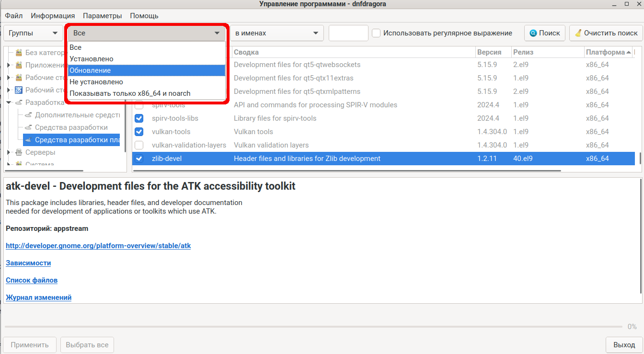Click into the search text field
This screenshot has width=644, height=354.
(x=348, y=33)
